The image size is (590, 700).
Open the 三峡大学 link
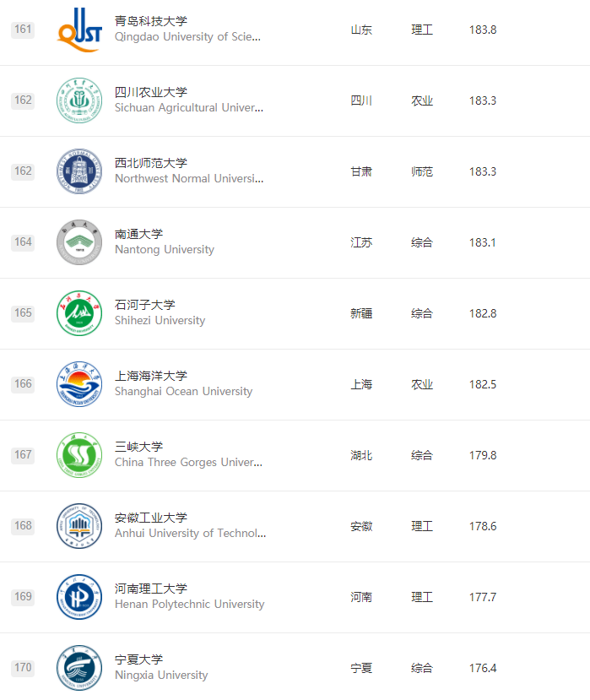click(138, 447)
